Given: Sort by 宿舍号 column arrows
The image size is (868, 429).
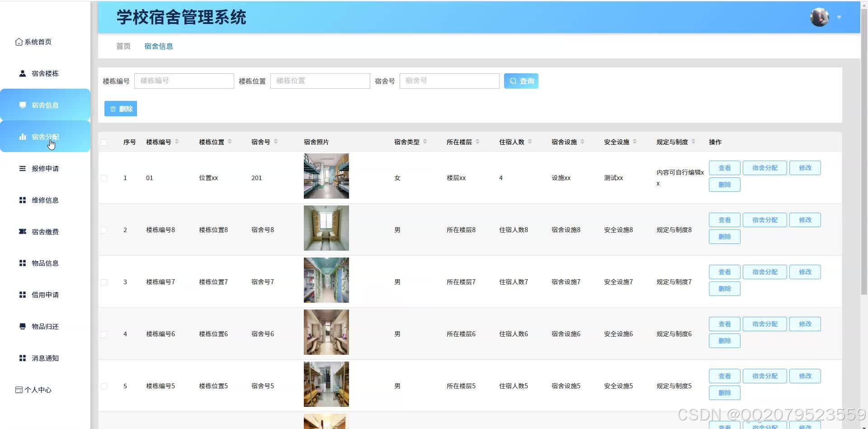Looking at the screenshot, I should [x=276, y=142].
